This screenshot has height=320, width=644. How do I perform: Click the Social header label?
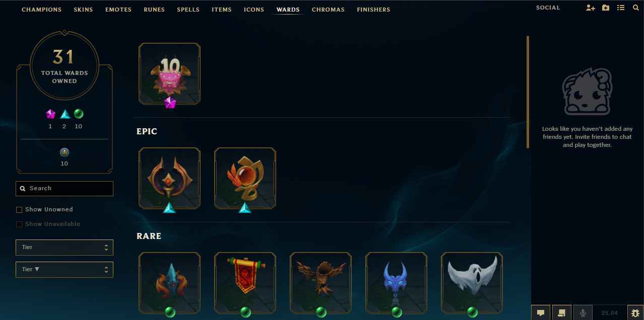click(x=548, y=8)
